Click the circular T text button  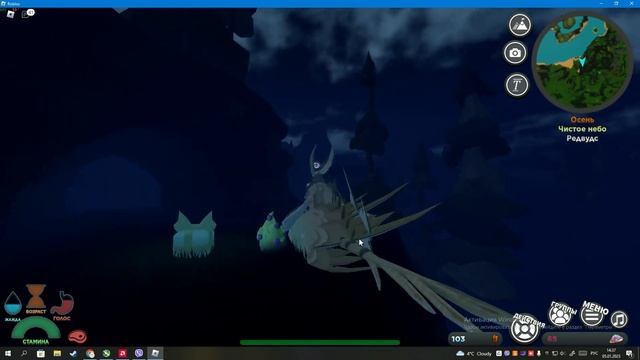click(x=517, y=85)
